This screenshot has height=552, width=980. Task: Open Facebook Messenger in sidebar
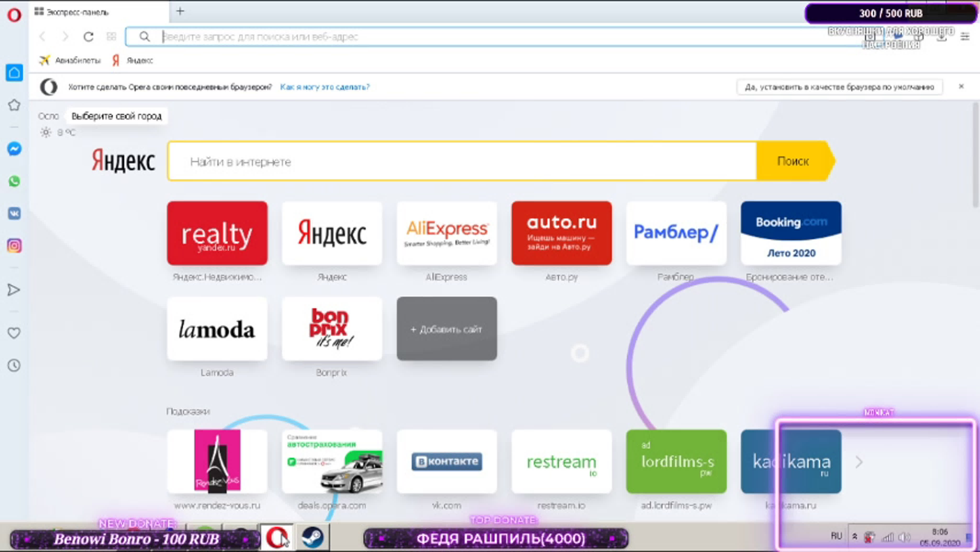point(14,149)
